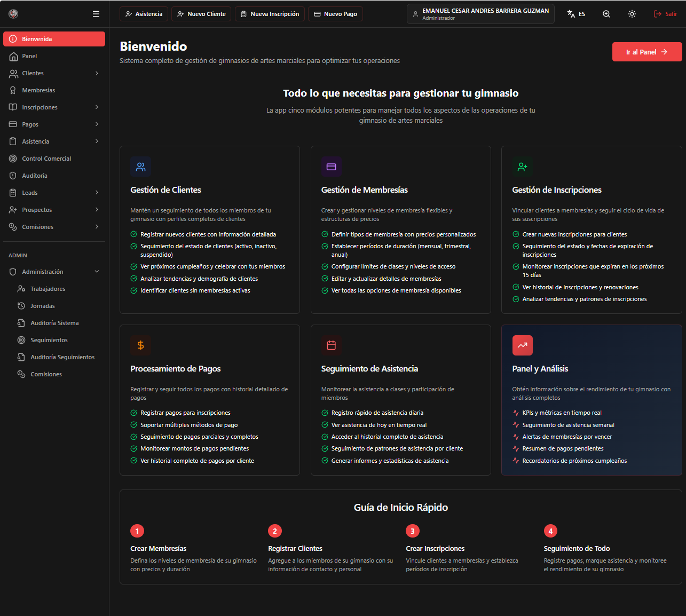686x616 pixels.
Task: Click the Asistencia quick action button
Action: pos(144,14)
